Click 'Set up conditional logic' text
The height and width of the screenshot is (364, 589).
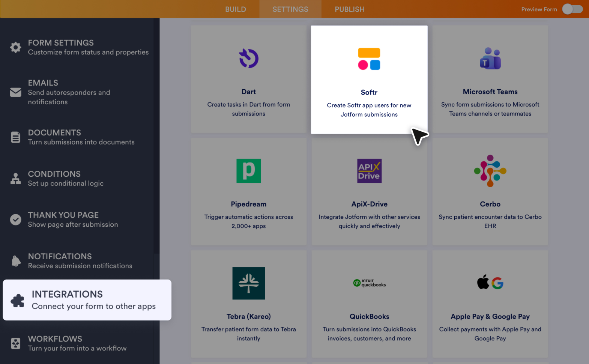[x=66, y=184]
